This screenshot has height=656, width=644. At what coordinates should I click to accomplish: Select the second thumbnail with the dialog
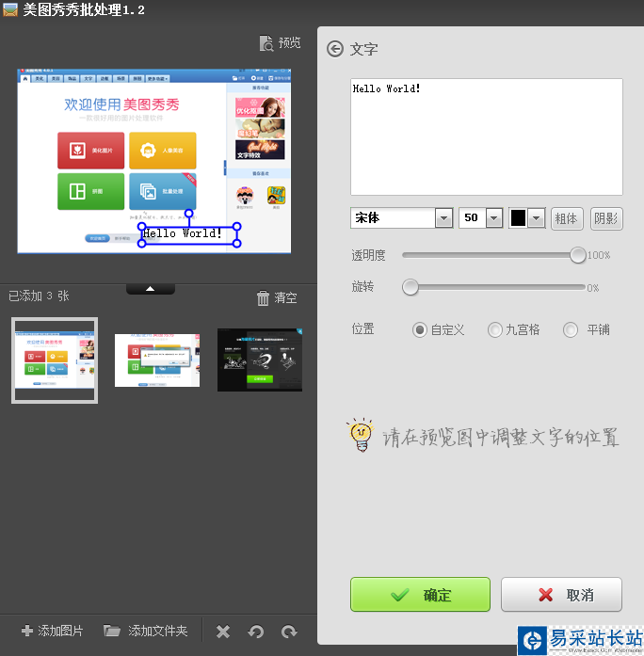coord(157,360)
